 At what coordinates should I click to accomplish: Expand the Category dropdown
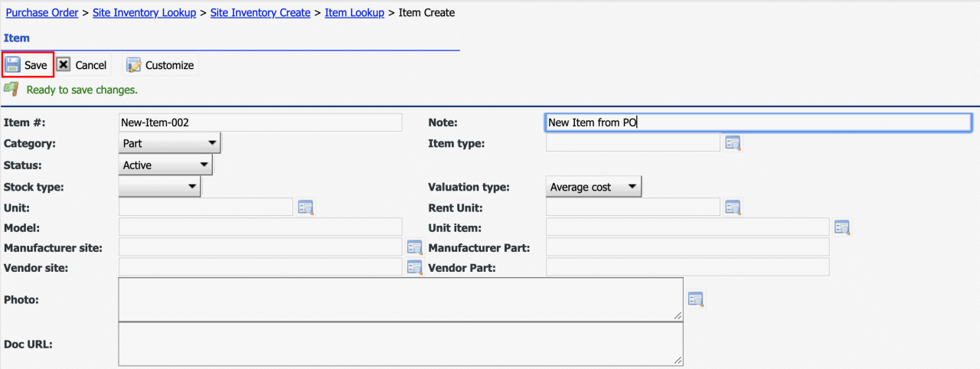click(x=170, y=143)
